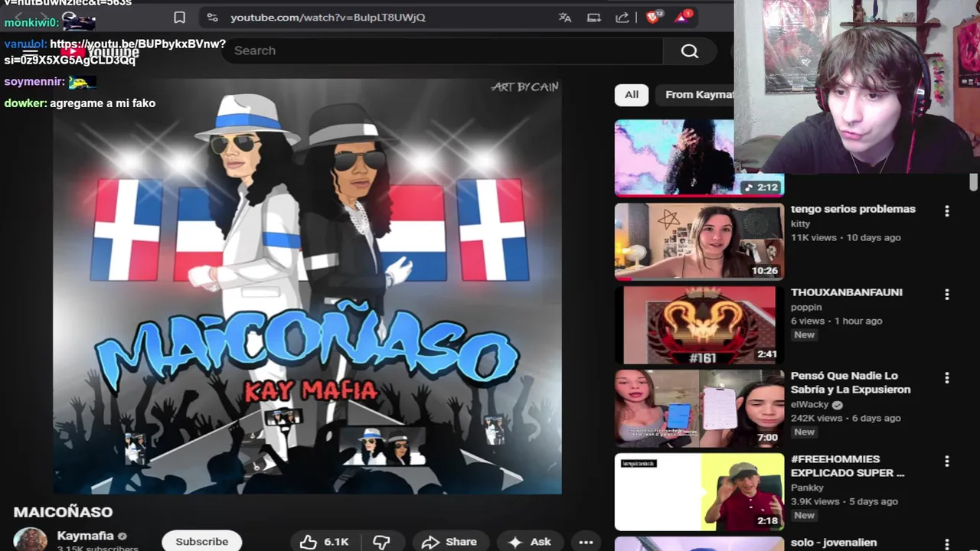Image resolution: width=980 pixels, height=551 pixels.
Task: Click the page vertical scrollbar thumb
Action: pos(973,182)
